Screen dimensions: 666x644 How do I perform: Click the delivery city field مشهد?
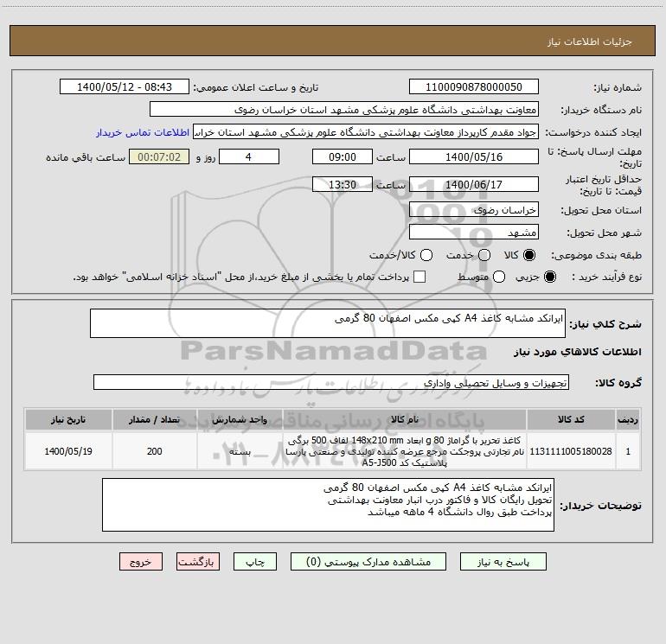click(474, 233)
